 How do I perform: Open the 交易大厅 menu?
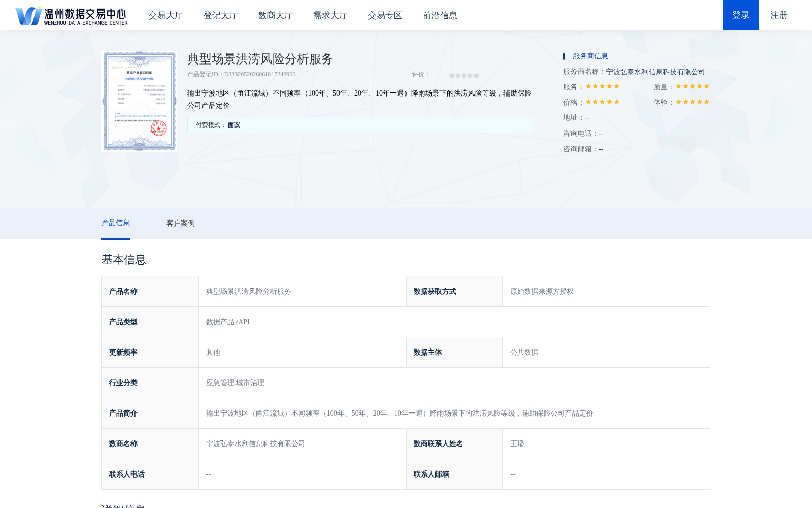166,16
